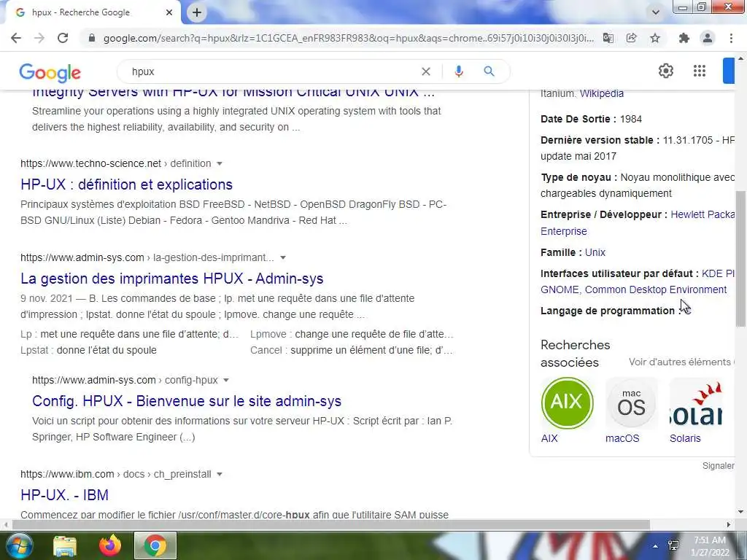This screenshot has width=747, height=560.
Task: Open 'Config. HPUX - Bienvenue sur le site admin-sys'
Action: click(x=187, y=402)
